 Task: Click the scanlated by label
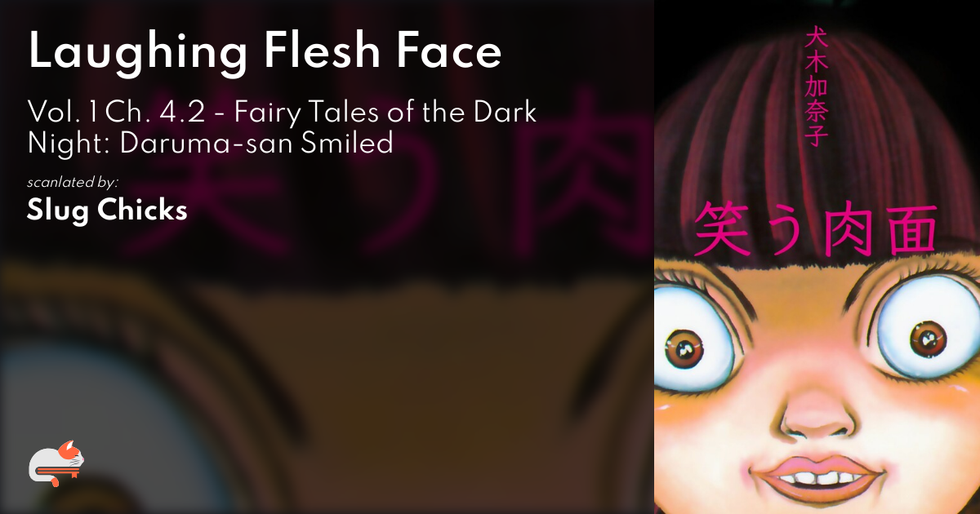(73, 183)
